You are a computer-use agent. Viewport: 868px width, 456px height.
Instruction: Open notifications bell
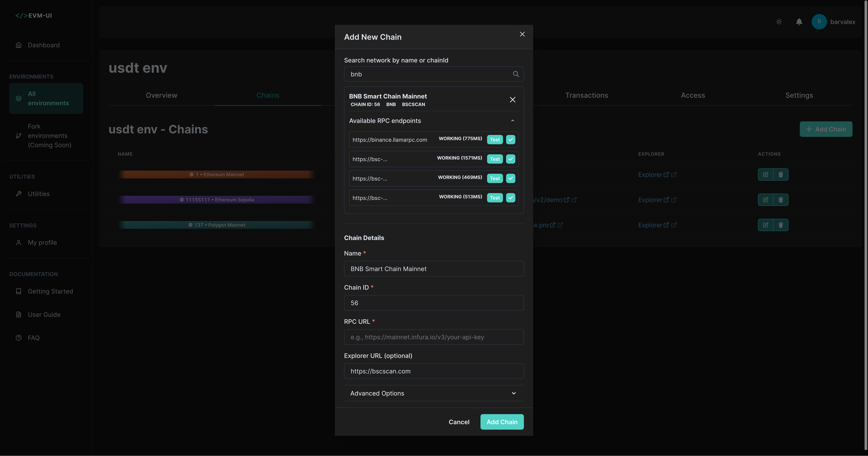click(x=799, y=22)
